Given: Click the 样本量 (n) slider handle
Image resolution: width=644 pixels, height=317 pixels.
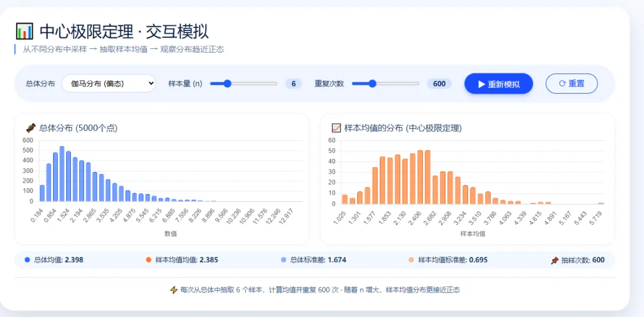Looking at the screenshot, I should pos(227,84).
